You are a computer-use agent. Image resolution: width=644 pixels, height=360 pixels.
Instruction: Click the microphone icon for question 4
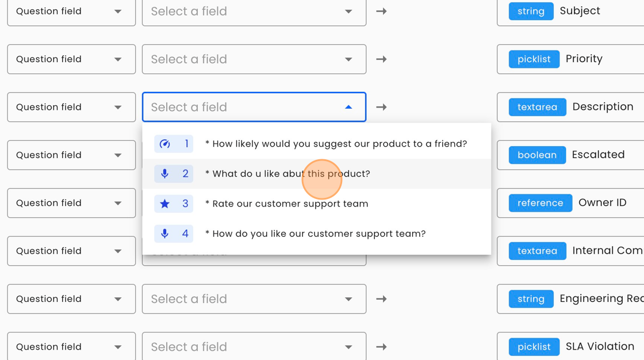165,233
